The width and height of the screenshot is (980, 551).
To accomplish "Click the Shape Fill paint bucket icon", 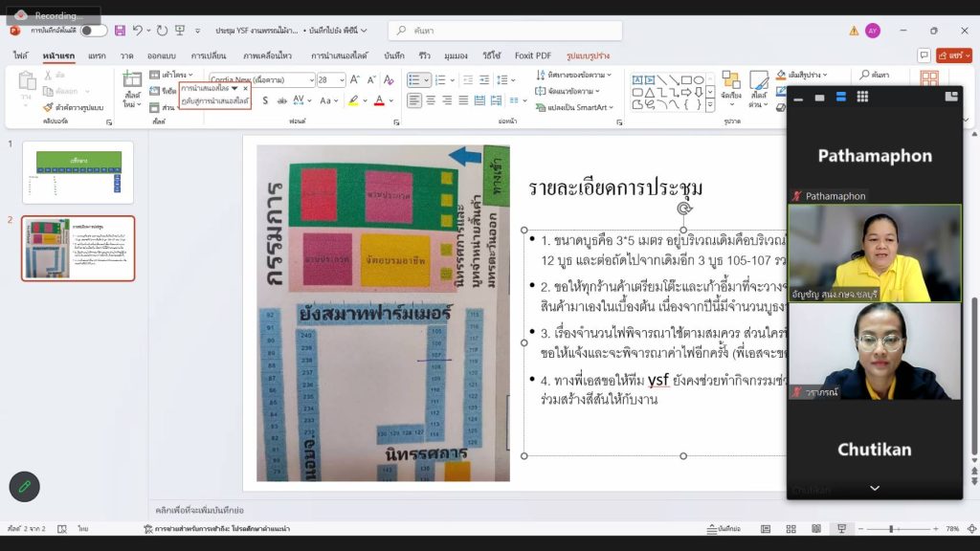I will [x=780, y=75].
